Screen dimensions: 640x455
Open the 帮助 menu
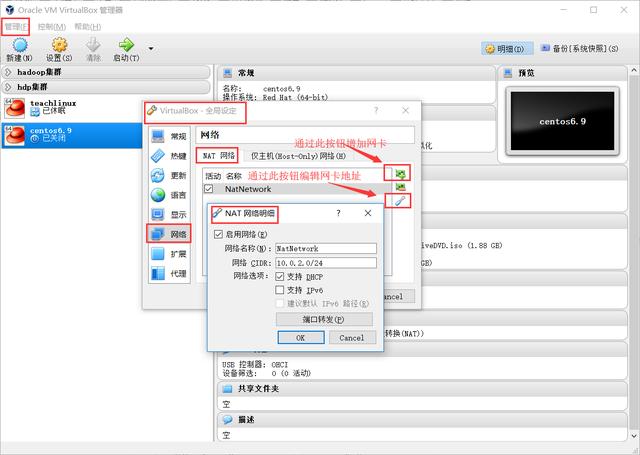pyautogui.click(x=88, y=27)
